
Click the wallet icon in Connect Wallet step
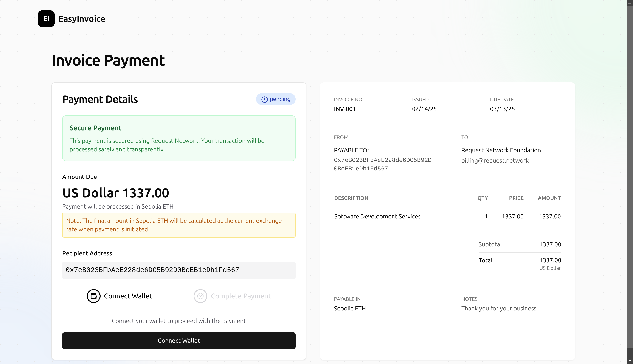click(93, 296)
